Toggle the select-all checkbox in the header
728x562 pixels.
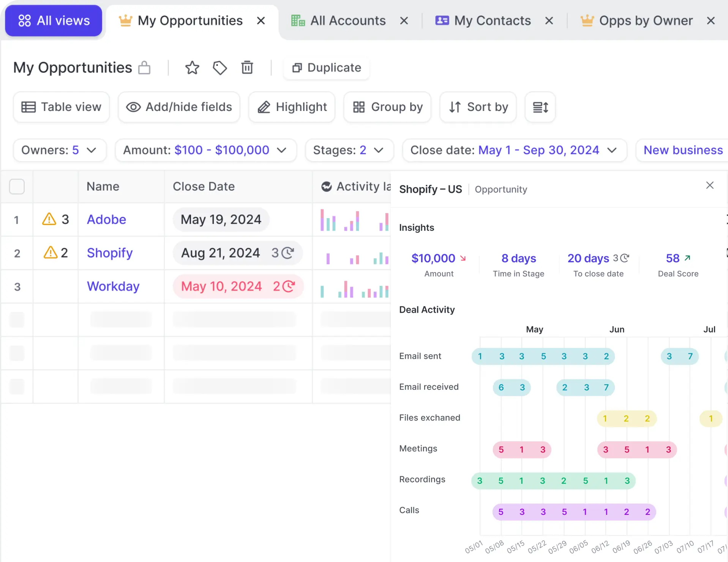click(x=17, y=186)
